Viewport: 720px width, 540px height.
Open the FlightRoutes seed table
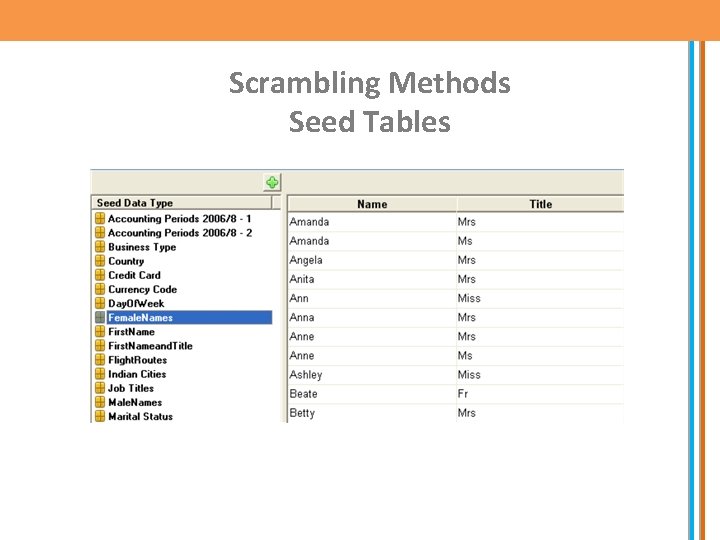(137, 360)
